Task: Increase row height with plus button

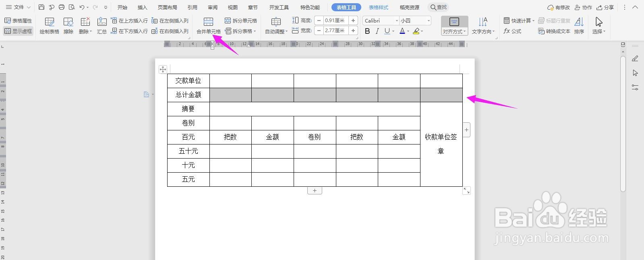Action: 353,21
